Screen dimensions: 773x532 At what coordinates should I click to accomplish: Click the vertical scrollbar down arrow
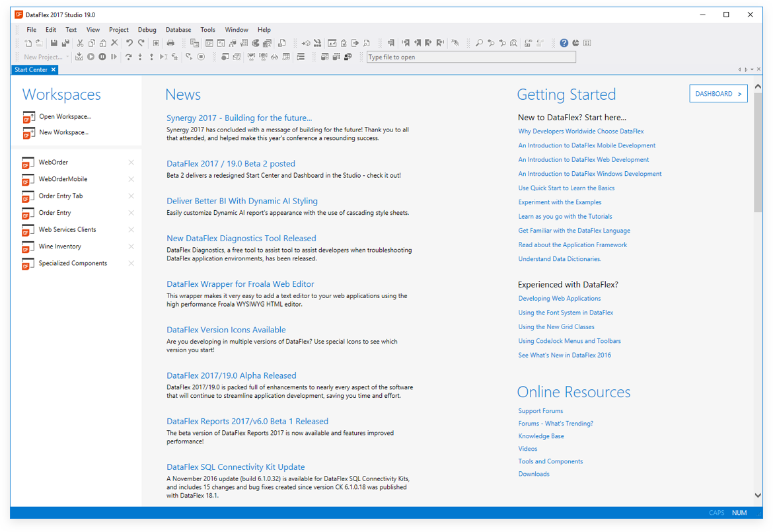click(x=758, y=495)
